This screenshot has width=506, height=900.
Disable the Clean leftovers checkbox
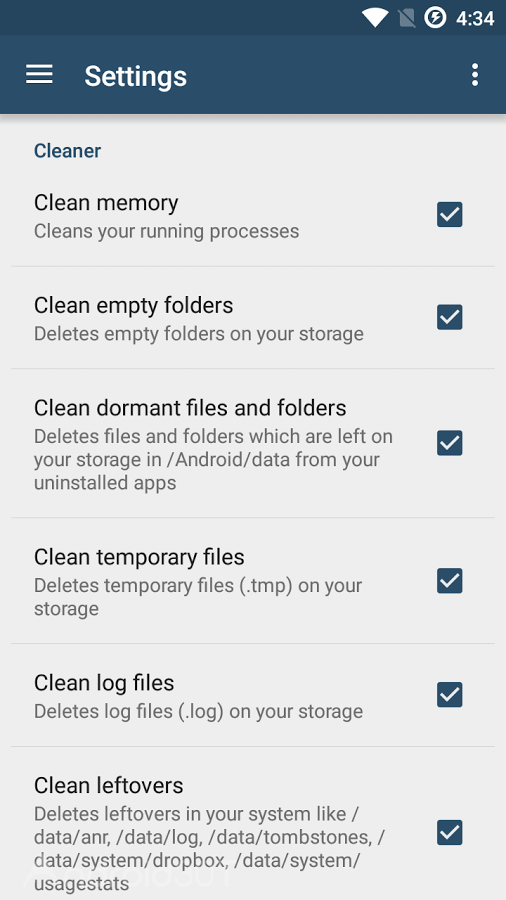tap(450, 832)
